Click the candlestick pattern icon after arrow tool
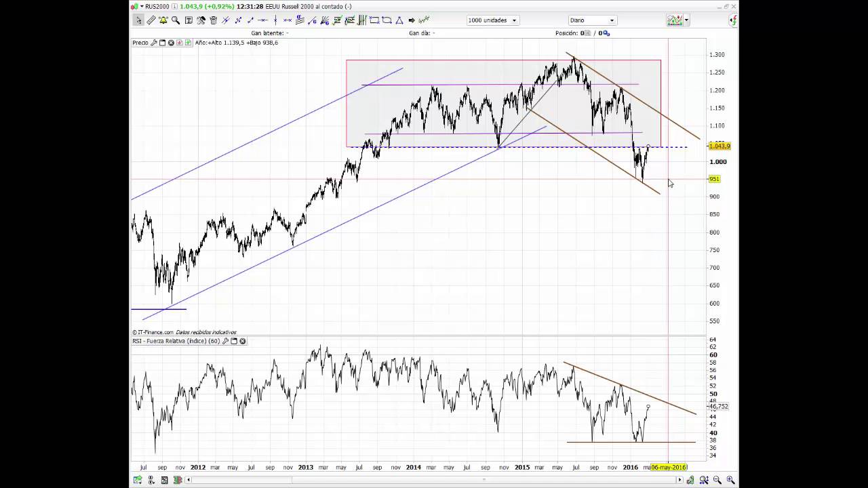This screenshot has width=868, height=488. [425, 20]
